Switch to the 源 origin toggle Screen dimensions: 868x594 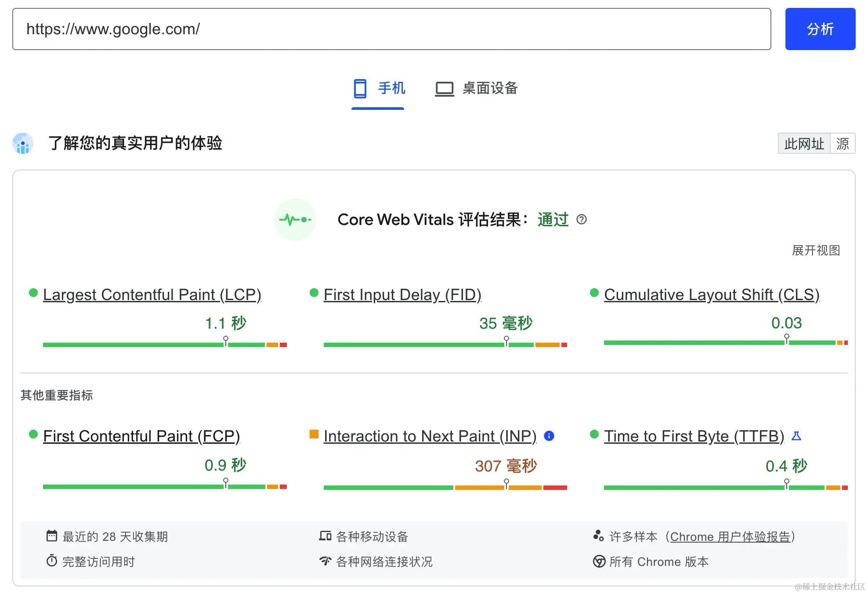pos(842,144)
